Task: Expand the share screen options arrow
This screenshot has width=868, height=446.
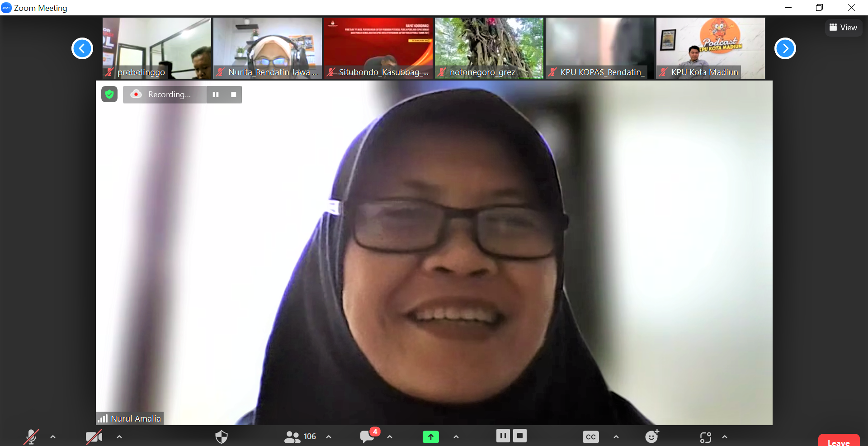Action: [x=456, y=437]
